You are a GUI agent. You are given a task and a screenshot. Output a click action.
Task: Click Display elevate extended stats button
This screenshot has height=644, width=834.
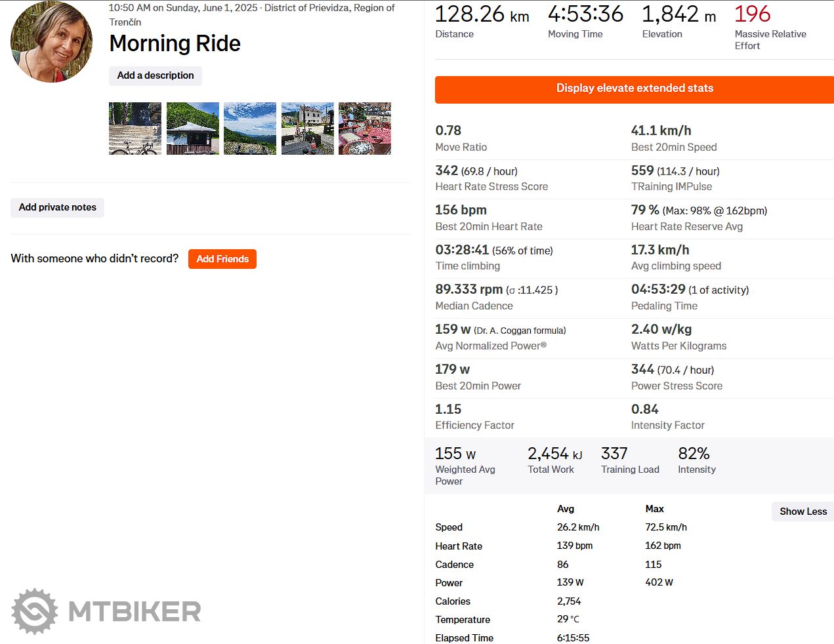(x=635, y=89)
